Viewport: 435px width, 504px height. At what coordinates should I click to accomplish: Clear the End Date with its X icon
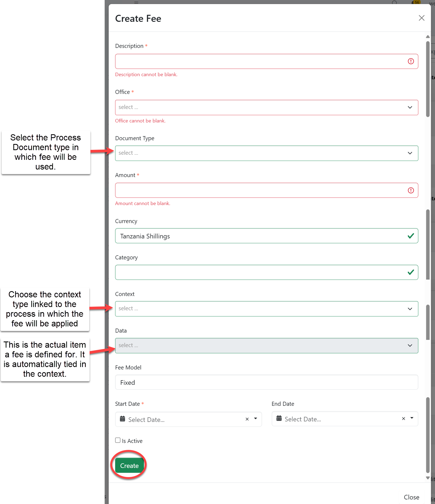pos(403,418)
